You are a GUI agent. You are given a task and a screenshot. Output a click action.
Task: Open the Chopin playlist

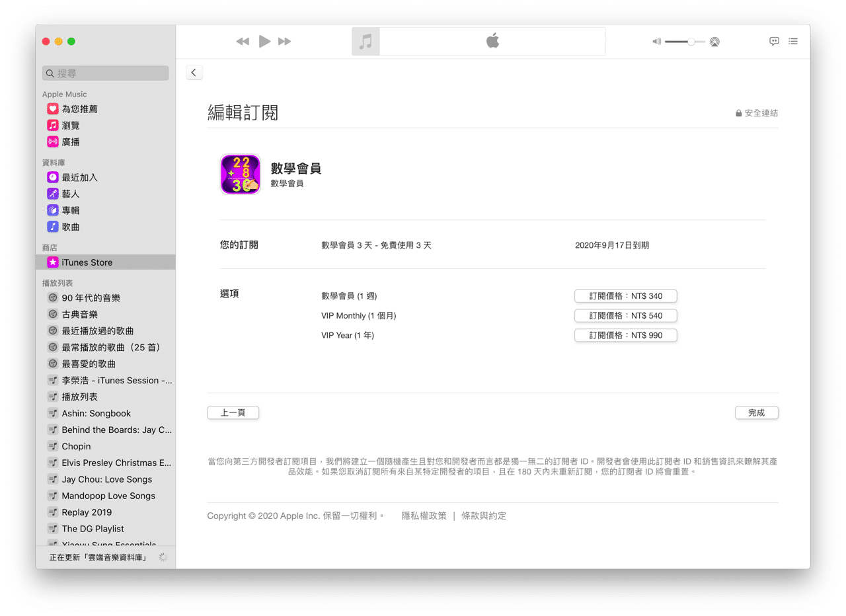tap(106, 446)
